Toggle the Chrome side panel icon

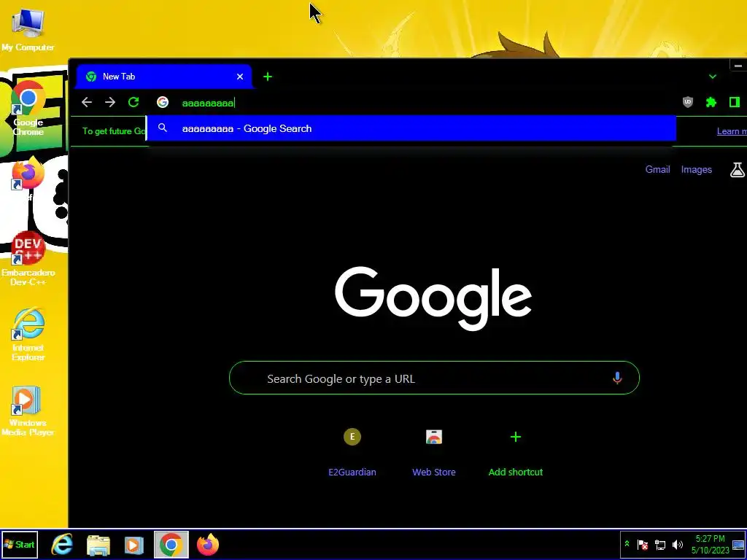click(734, 102)
